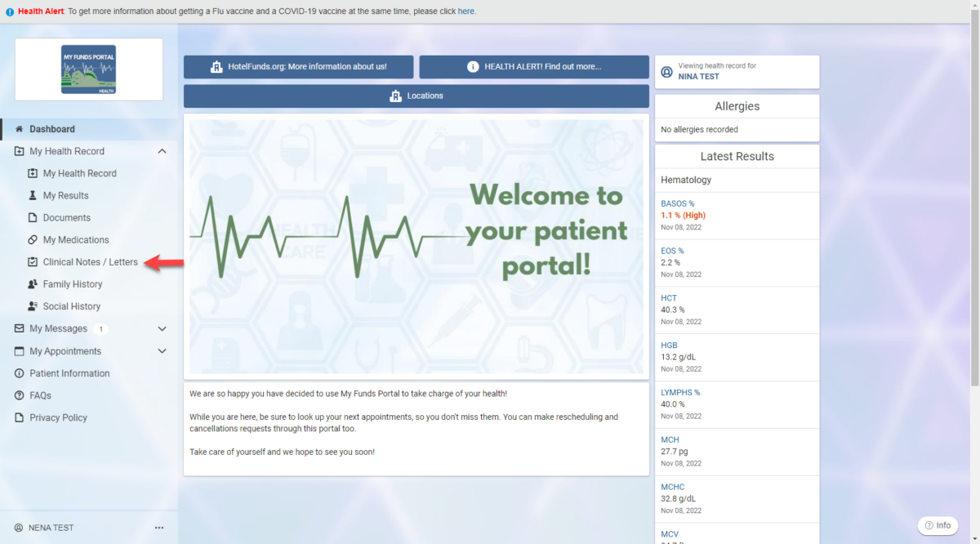Click the Latest Results panel heading

pyautogui.click(x=737, y=156)
